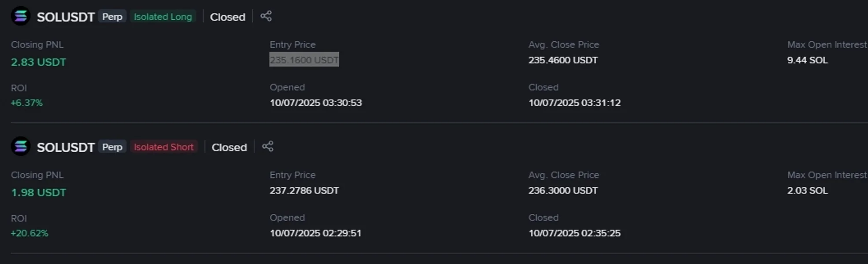Click the Perp badge on the Long position
868x264 pixels.
112,17
